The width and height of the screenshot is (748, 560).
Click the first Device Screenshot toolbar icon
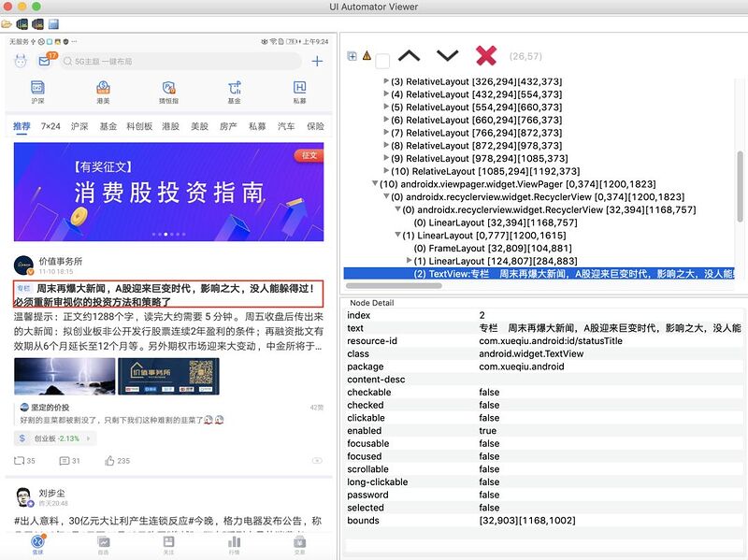pyautogui.click(x=22, y=23)
